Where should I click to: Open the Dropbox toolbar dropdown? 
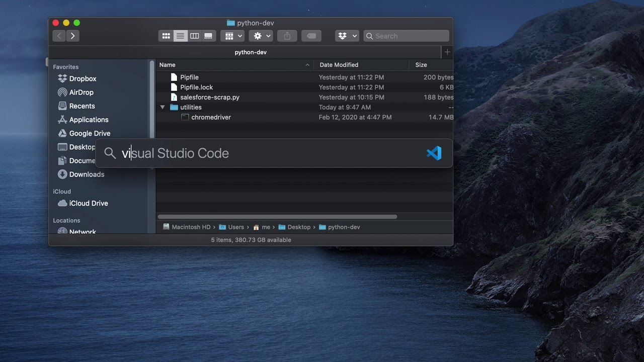tap(347, 36)
